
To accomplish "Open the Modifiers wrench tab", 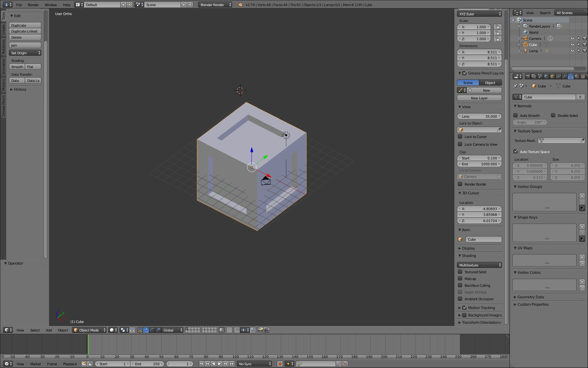I will point(564,76).
